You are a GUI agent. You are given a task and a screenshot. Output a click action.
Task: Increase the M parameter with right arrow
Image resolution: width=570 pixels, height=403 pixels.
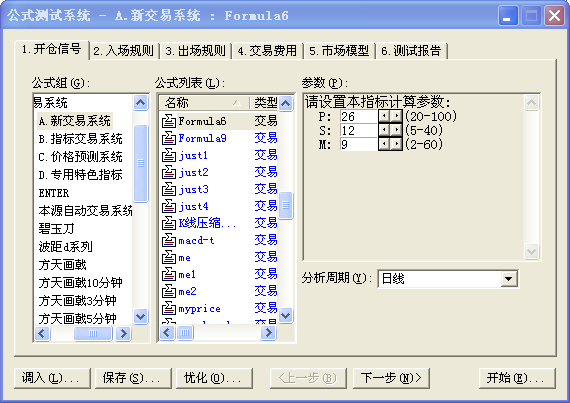click(x=396, y=144)
